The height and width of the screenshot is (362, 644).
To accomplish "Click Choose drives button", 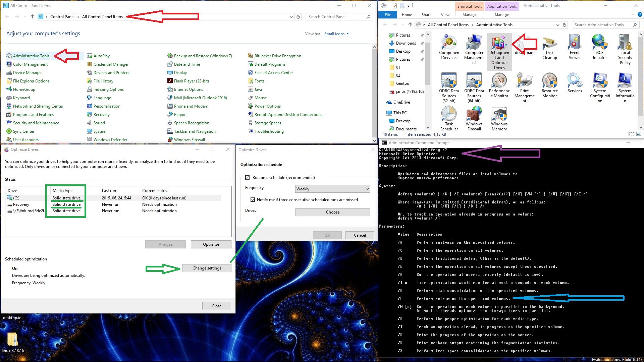I will click(x=332, y=212).
